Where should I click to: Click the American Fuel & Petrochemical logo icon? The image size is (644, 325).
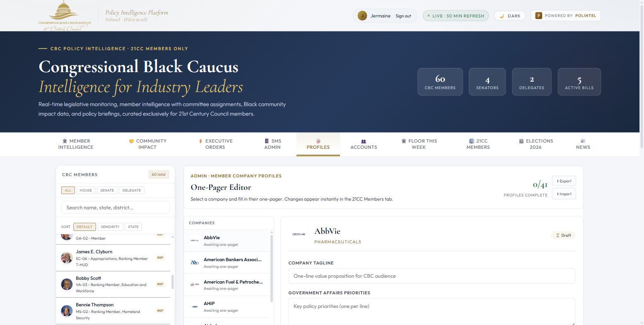pos(195,284)
